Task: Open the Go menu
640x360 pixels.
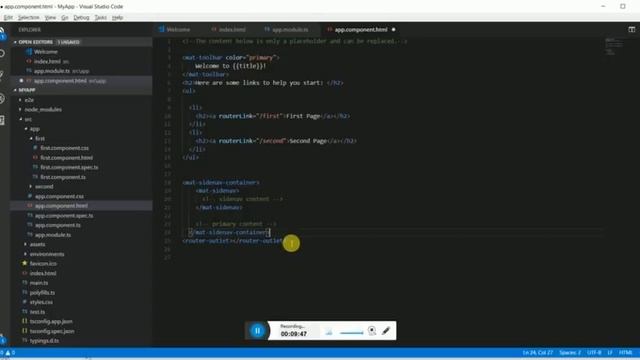Action: [65, 18]
